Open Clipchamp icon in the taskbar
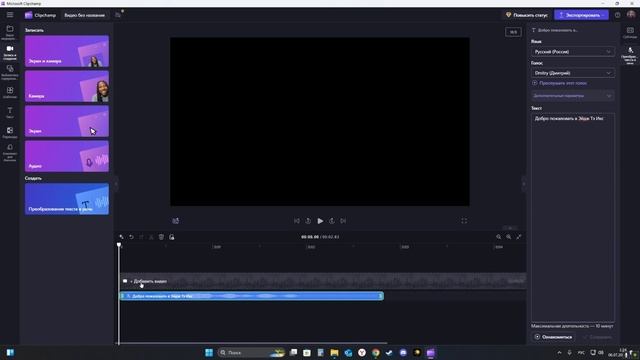The height and width of the screenshot is (360, 640). tap(431, 353)
